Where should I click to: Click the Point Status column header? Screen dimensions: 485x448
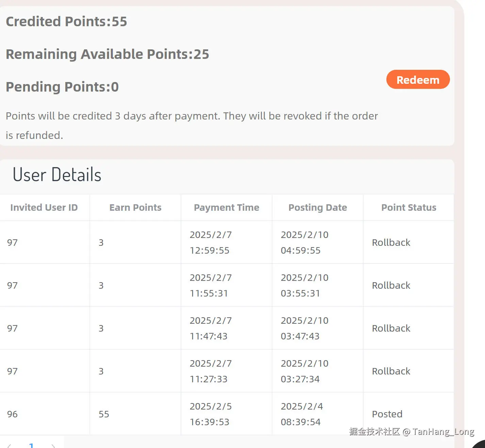coord(408,208)
